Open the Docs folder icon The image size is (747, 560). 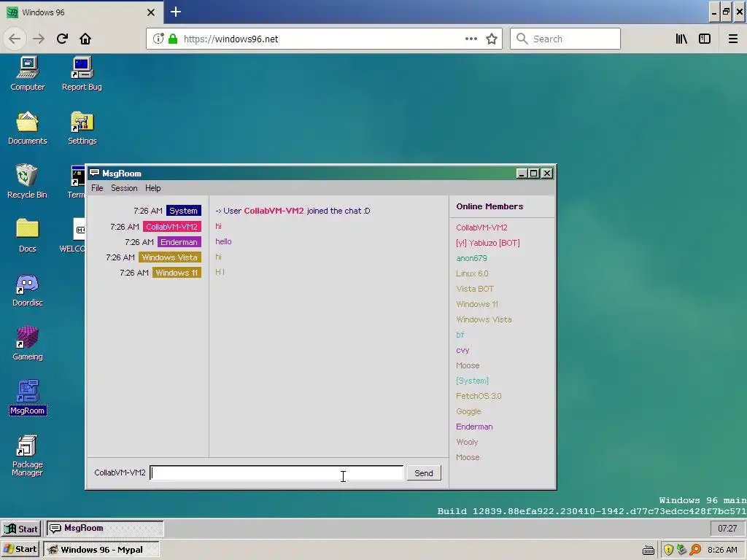point(28,236)
